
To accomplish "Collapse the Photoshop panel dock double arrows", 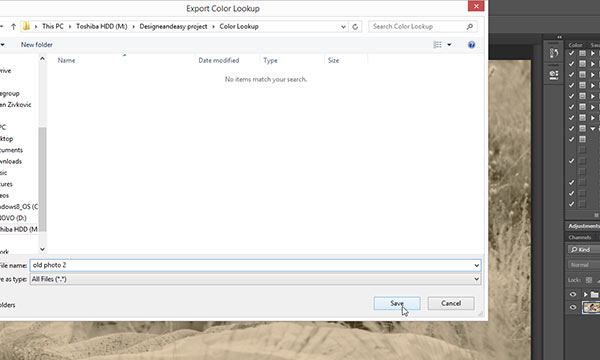I will (x=559, y=37).
